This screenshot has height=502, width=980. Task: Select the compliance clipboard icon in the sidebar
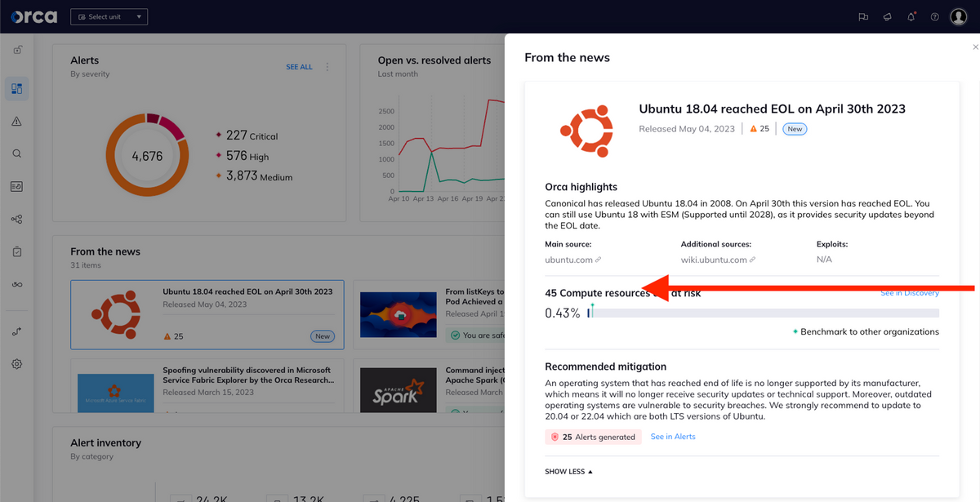16,251
